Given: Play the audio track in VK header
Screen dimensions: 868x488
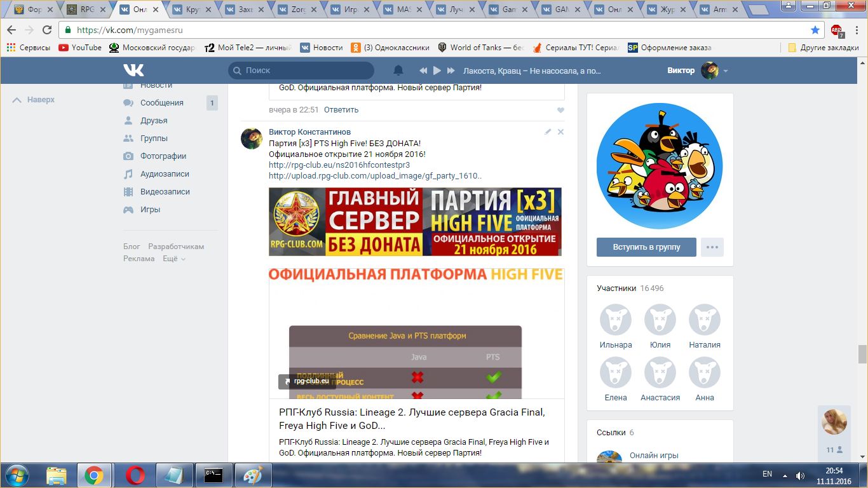Looking at the screenshot, I should pyautogui.click(x=437, y=71).
